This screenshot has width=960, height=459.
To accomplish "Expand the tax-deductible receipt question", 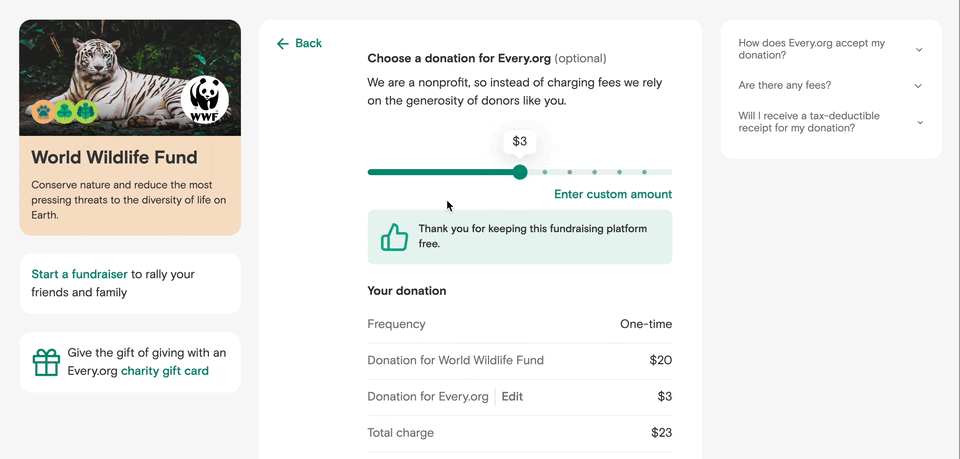I will [x=919, y=122].
